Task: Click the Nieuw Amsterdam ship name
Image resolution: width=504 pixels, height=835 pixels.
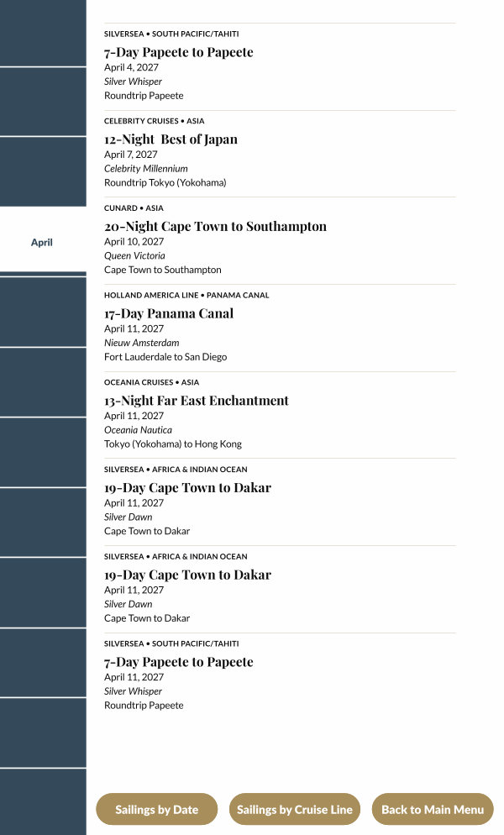Action: tap(141, 343)
